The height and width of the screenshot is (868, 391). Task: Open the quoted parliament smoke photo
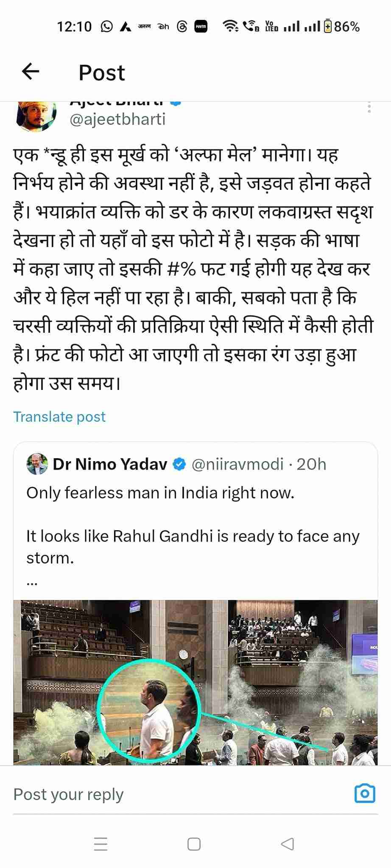(x=195, y=682)
